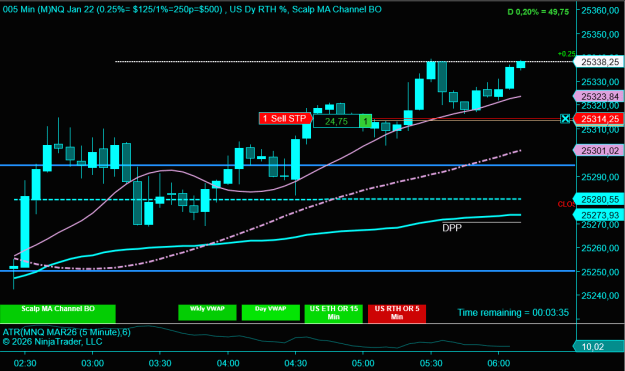This screenshot has height=371, width=625.
Task: Click the 25330,00 price axis label
Action: point(600,82)
